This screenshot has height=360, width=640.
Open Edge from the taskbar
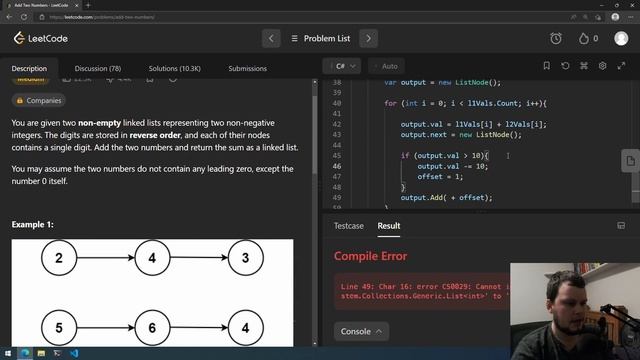[25, 353]
